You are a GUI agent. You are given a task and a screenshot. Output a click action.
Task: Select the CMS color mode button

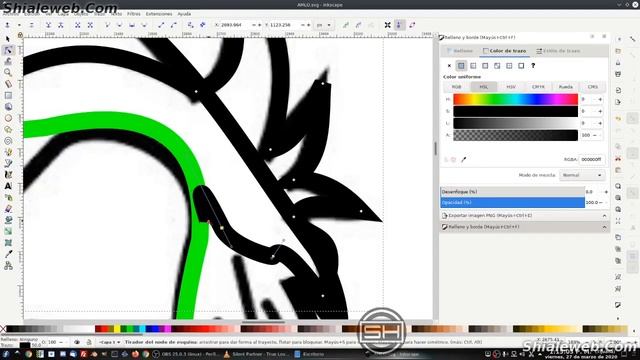(x=593, y=87)
